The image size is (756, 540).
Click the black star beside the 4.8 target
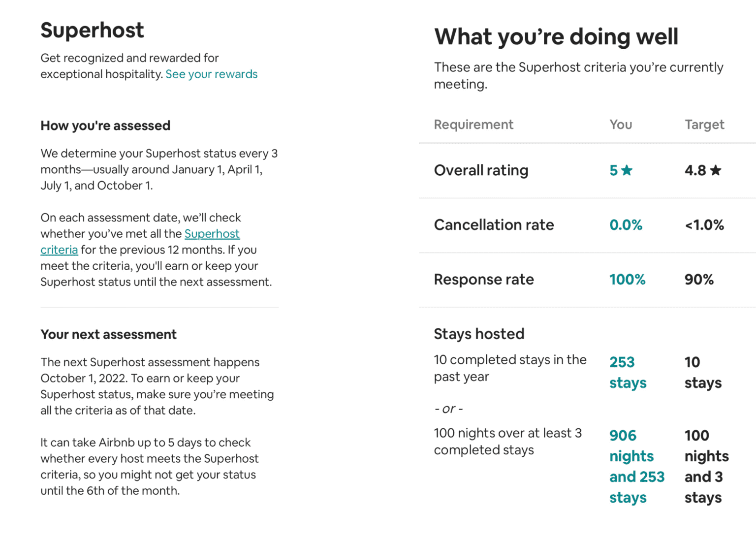point(716,169)
